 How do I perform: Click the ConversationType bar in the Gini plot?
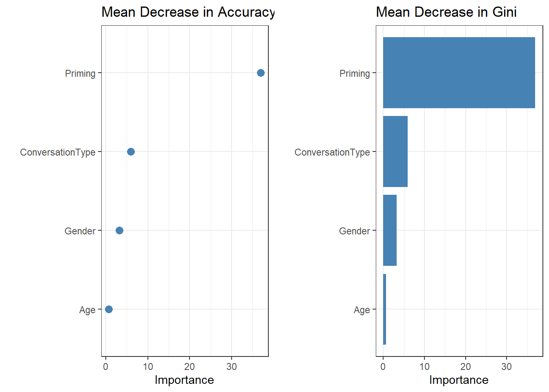[395, 151]
